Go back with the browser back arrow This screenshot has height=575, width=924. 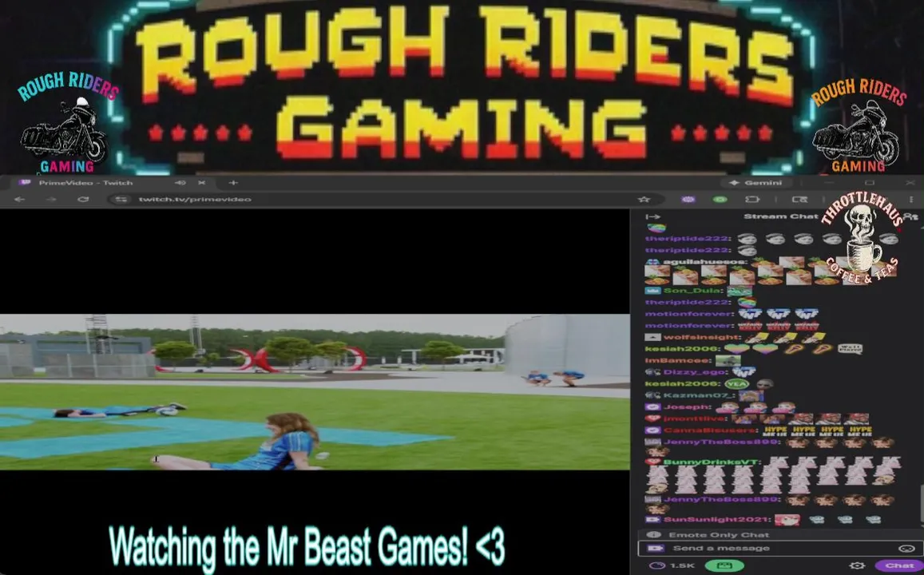pyautogui.click(x=20, y=199)
